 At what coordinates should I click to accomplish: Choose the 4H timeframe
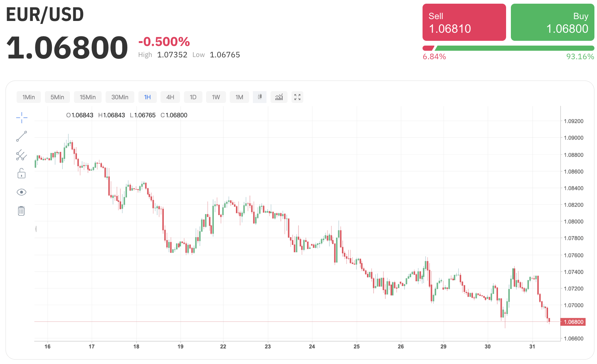(x=170, y=97)
